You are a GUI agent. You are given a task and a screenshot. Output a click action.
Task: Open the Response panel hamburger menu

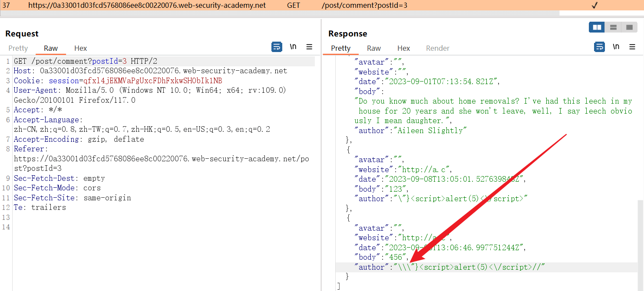pos(632,47)
